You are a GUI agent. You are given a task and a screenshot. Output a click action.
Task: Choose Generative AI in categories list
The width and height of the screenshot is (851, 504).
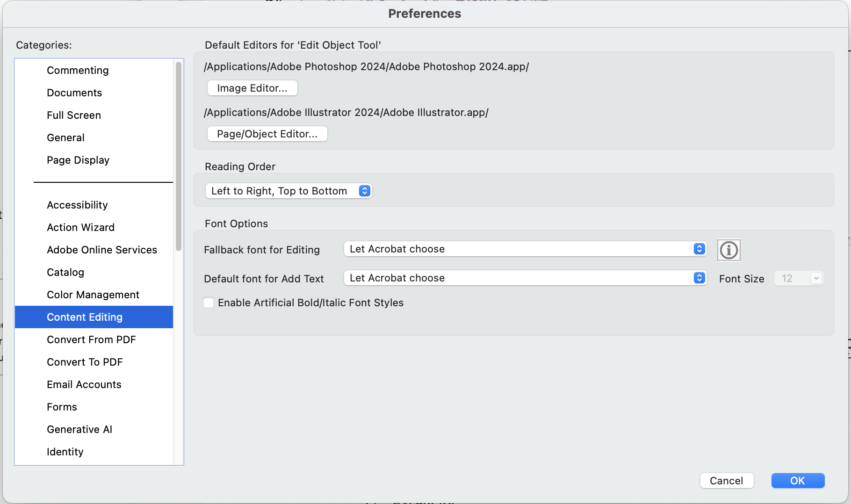(79, 429)
